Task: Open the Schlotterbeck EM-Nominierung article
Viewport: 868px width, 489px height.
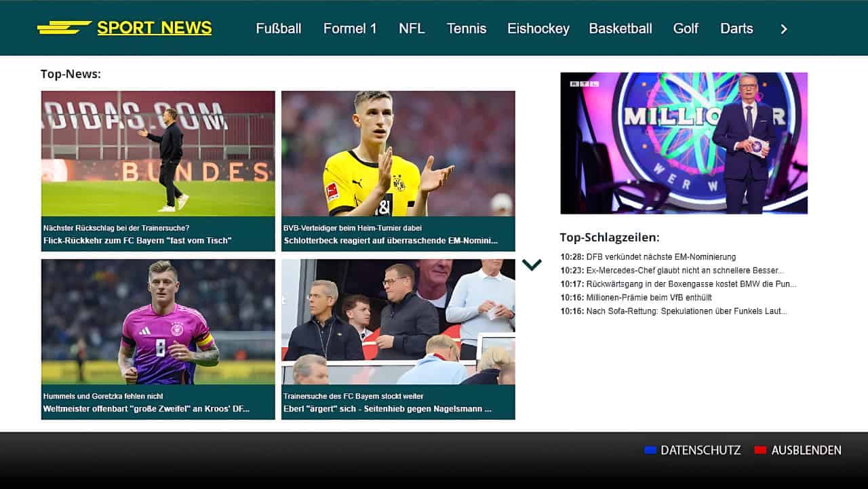Action: coord(398,171)
